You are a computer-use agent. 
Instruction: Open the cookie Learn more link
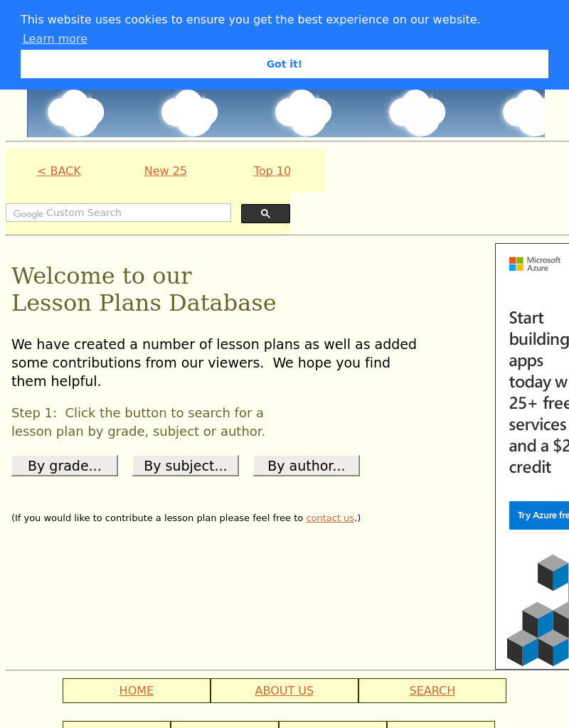click(55, 38)
